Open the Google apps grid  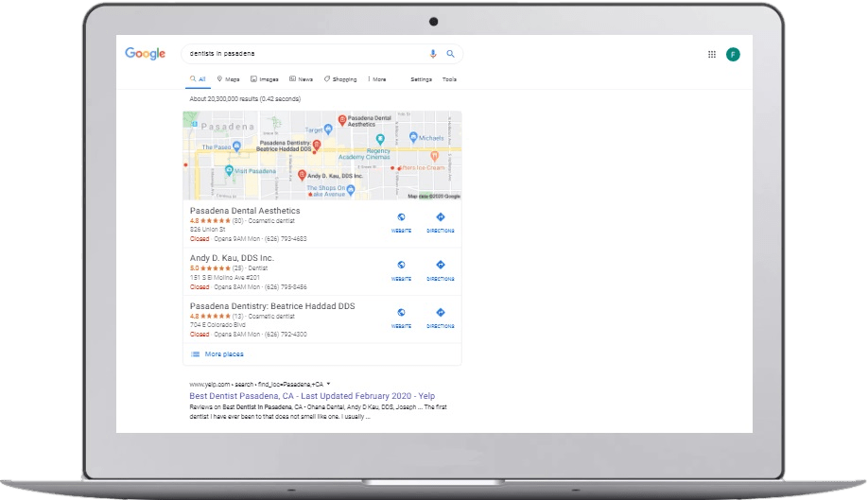(x=712, y=54)
